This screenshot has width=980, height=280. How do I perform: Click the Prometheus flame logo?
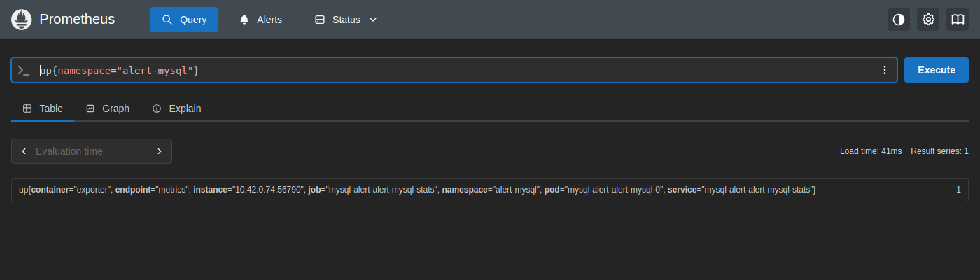tap(22, 20)
